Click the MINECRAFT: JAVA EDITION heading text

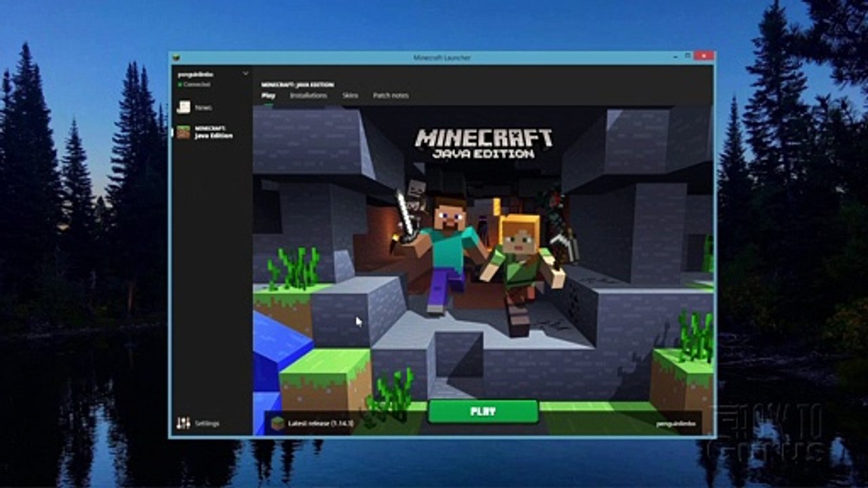pos(297,85)
